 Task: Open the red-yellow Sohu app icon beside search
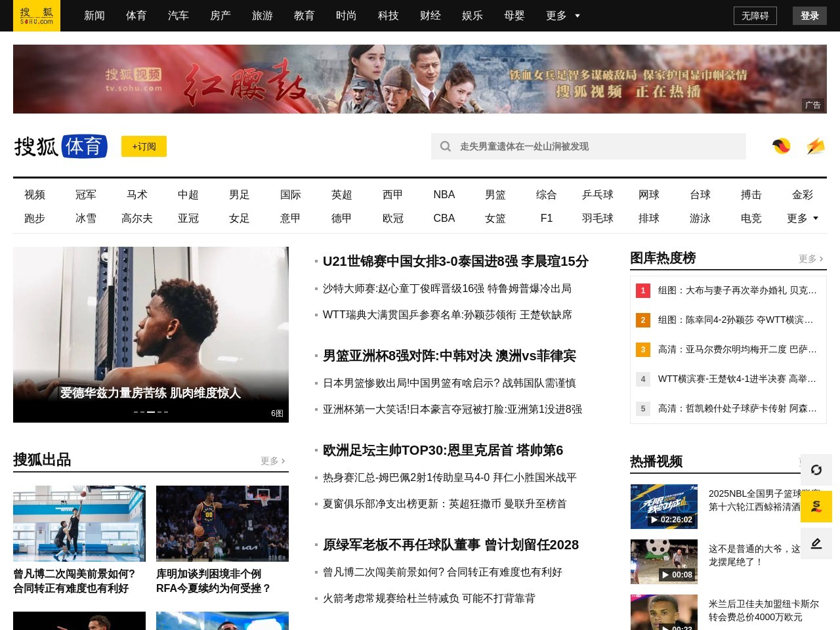tap(781, 146)
